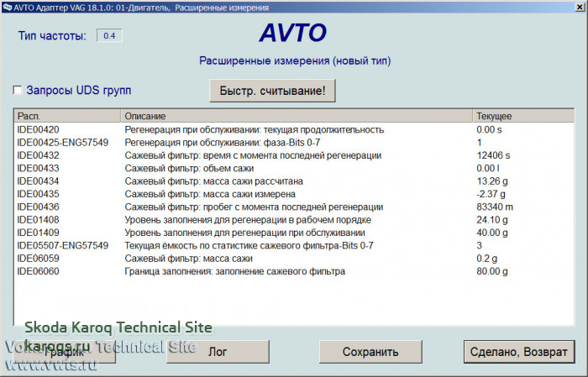588x377 pixels.
Task: Click description 'Сажевый фильтр: масса сажи измерена'
Action: [210, 194]
